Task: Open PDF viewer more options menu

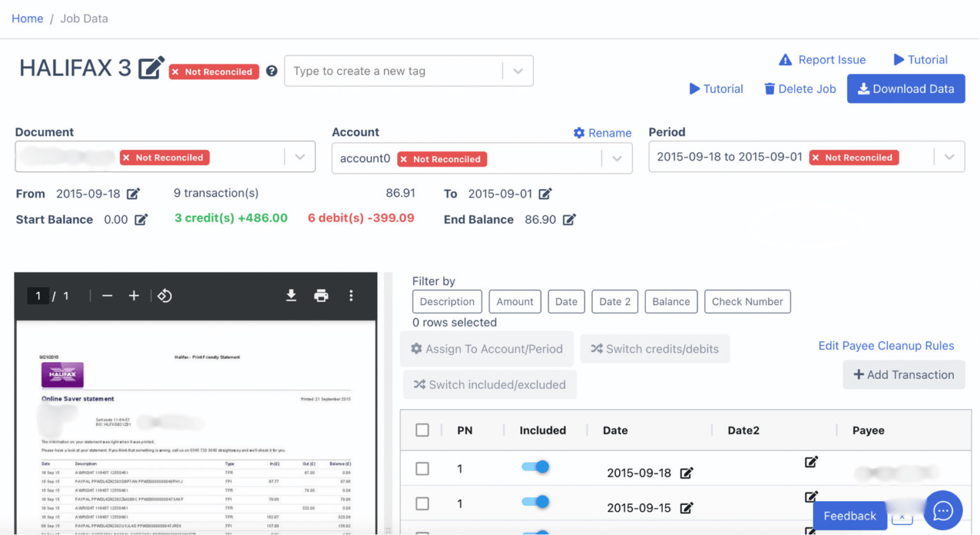Action: coord(351,296)
